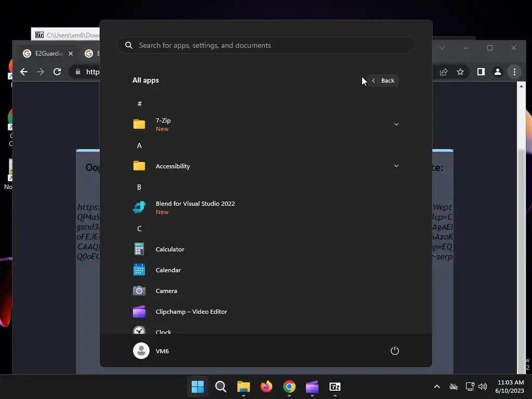This screenshot has width=532, height=399.
Task: Bookmark the page with Chrome's star icon
Action: click(460, 72)
